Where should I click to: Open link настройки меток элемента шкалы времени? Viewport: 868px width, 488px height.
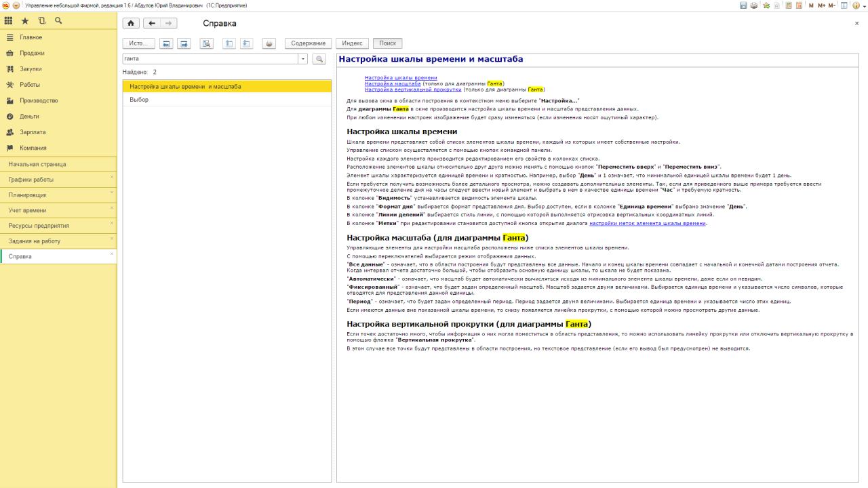coord(648,223)
